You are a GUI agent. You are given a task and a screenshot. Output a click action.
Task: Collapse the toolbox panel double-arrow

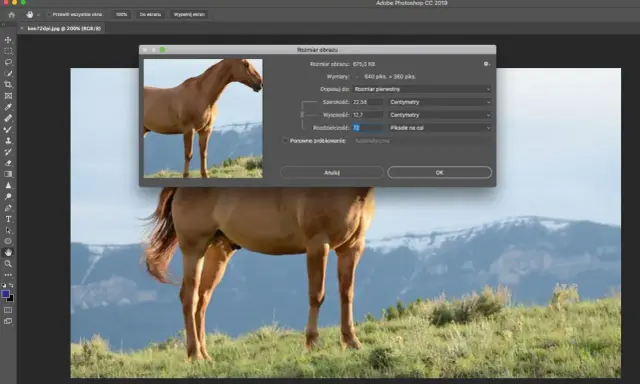[4, 24]
